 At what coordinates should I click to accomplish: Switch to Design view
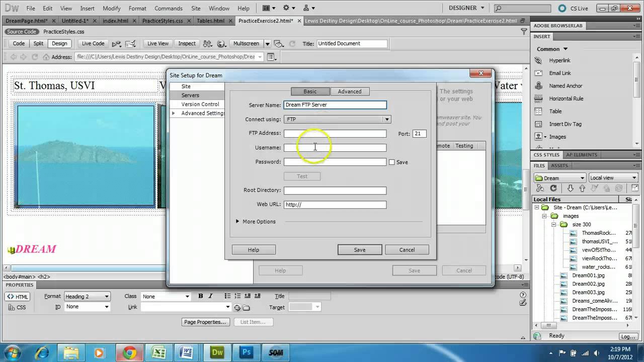59,44
